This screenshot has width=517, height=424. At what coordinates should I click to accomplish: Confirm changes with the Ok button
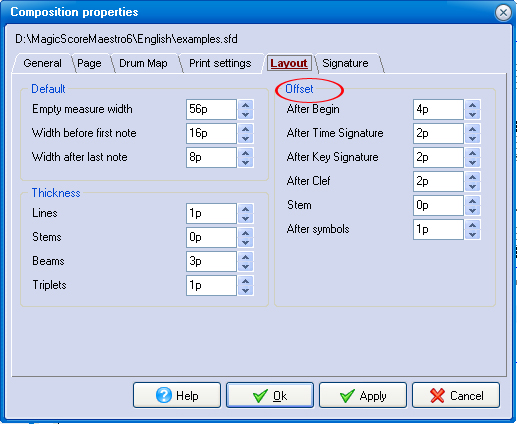coord(270,395)
